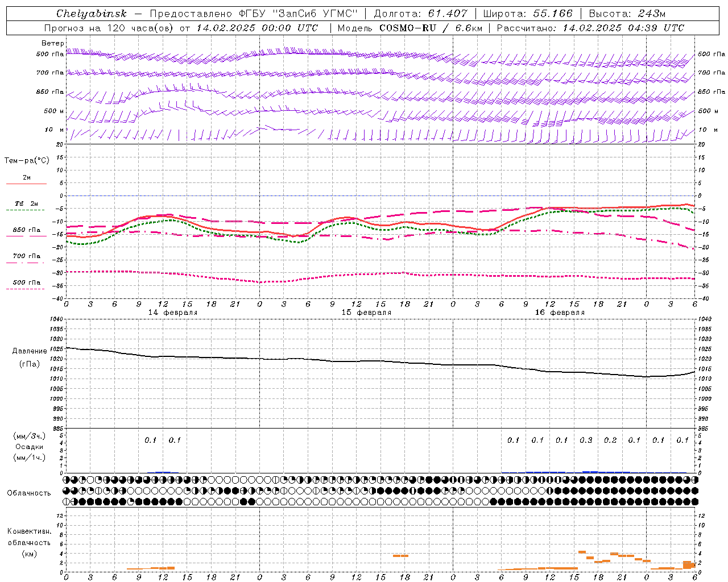This screenshot has width=728, height=582.
Task: Click the "500 гПа" temperature legend entry
Action: (27, 282)
